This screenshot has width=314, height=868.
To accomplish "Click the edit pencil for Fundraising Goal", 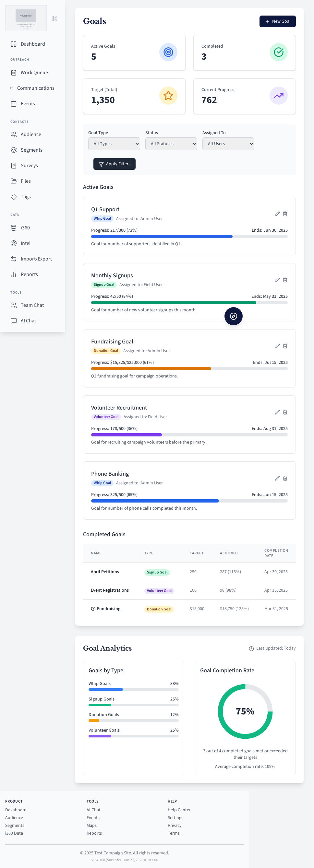I will pyautogui.click(x=277, y=346).
